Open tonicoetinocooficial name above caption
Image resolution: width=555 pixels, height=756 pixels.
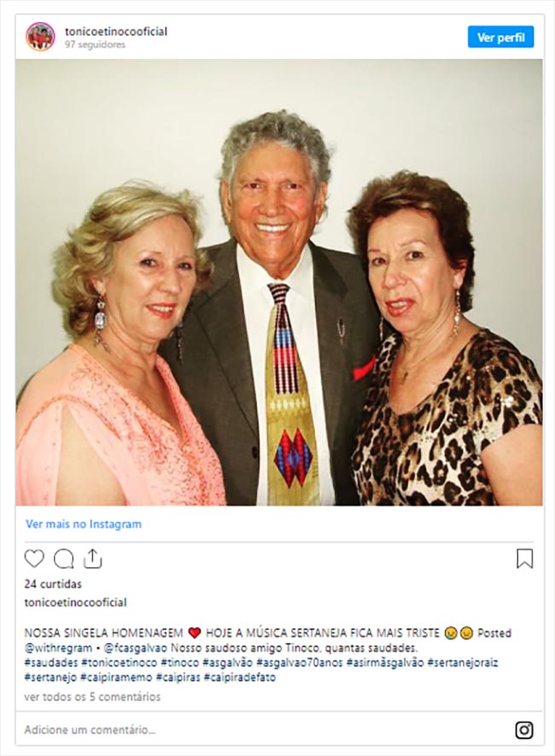point(76,602)
